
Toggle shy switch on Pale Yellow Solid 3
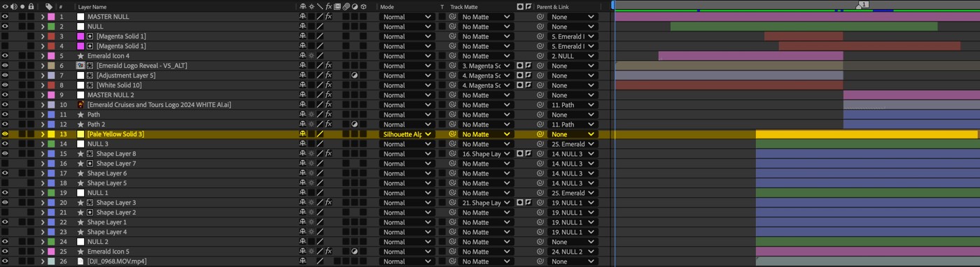click(x=303, y=134)
